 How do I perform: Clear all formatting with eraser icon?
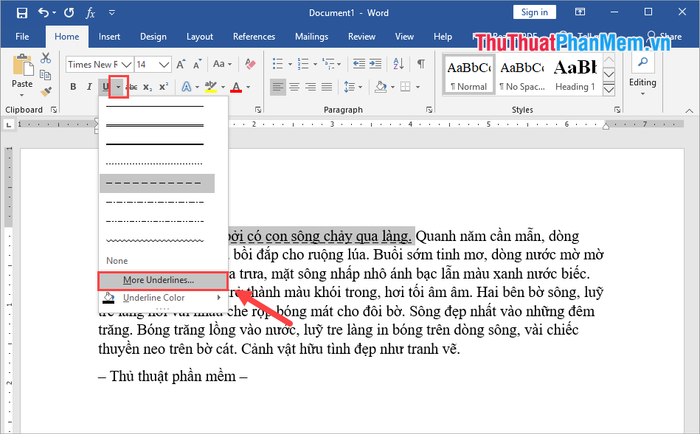tap(250, 64)
